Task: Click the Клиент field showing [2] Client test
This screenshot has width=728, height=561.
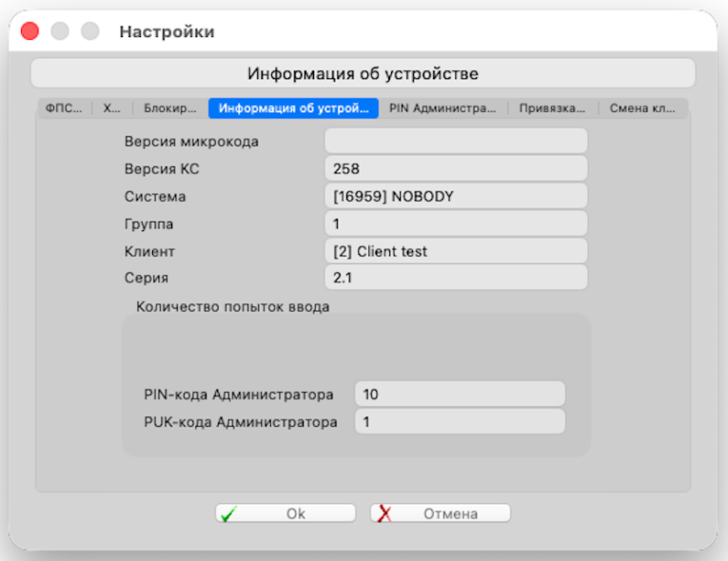Action: tap(456, 251)
